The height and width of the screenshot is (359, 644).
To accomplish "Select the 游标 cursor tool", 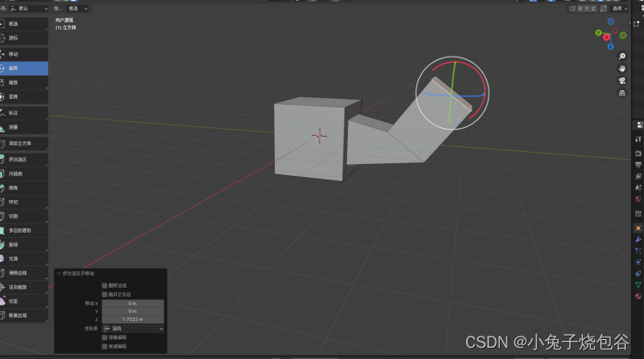I will click(x=24, y=38).
